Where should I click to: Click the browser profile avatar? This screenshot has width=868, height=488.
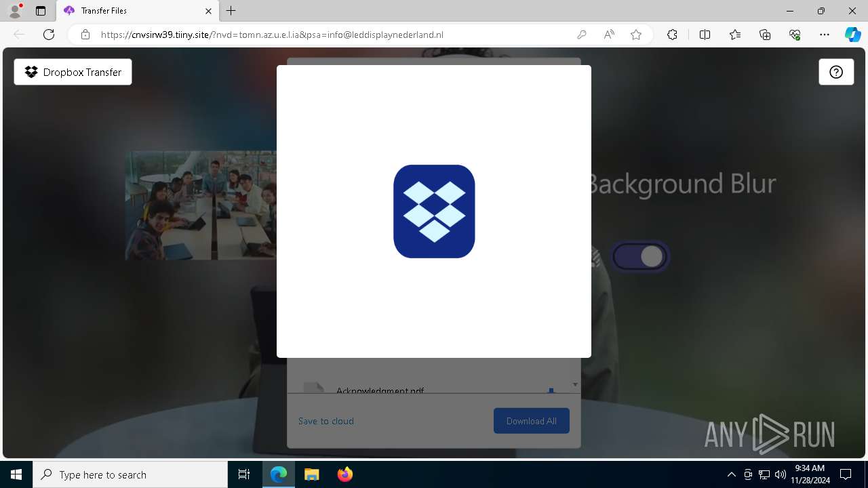[15, 10]
